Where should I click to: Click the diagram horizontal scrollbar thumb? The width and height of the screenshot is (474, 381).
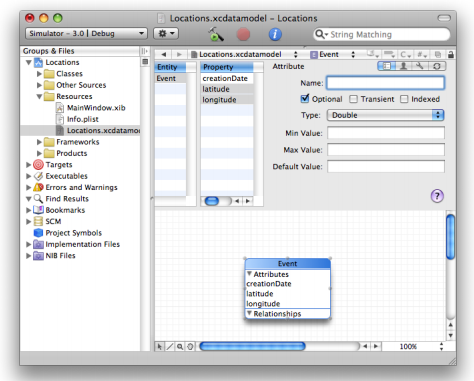(252, 346)
